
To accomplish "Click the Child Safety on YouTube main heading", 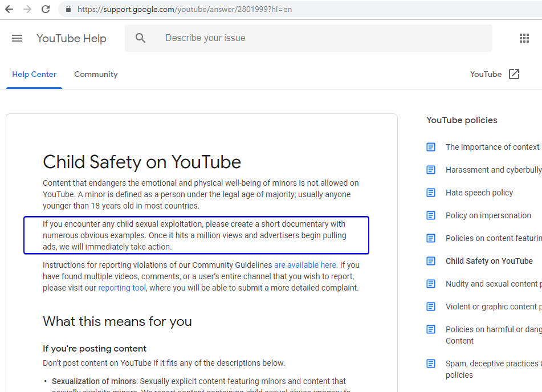I will [x=142, y=162].
